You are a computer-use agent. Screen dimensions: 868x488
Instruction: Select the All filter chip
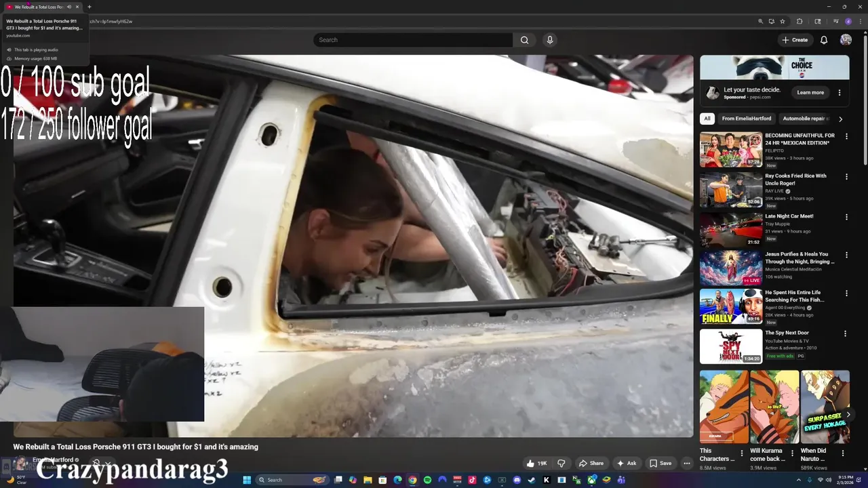coord(707,119)
